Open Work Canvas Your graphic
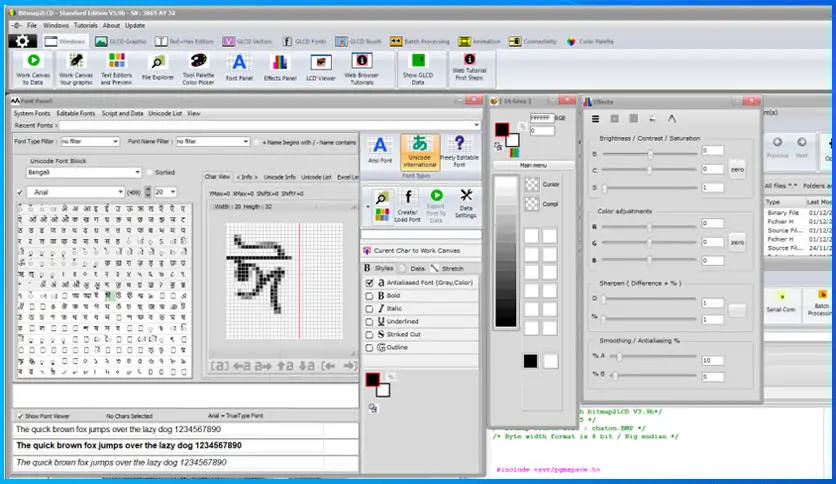 pyautogui.click(x=76, y=69)
